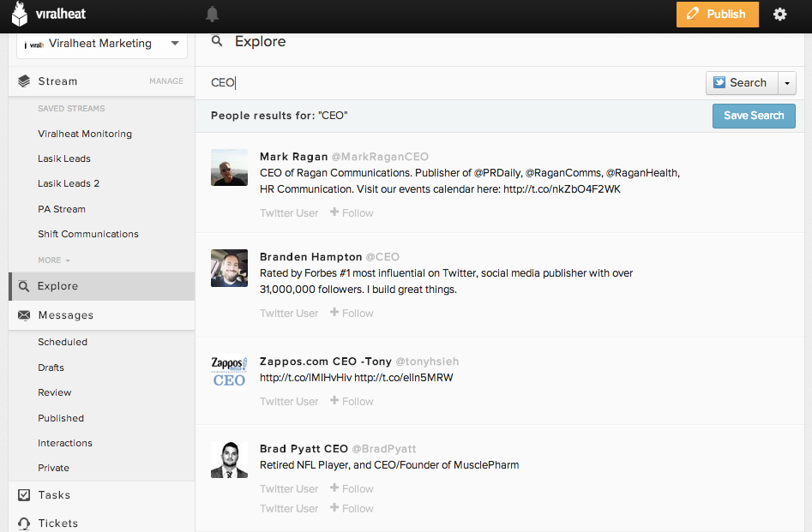This screenshot has height=532, width=812.
Task: Open the Scheduled messages section
Action: (x=63, y=342)
